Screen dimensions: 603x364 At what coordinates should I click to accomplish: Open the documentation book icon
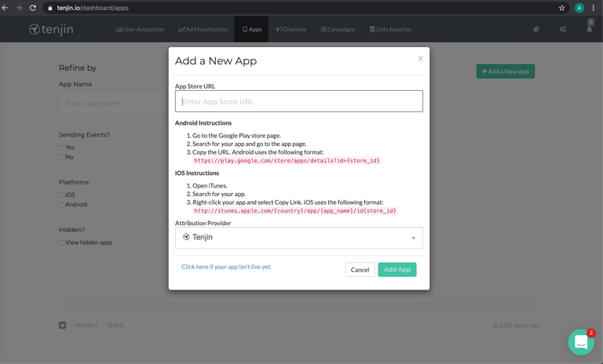[535, 29]
